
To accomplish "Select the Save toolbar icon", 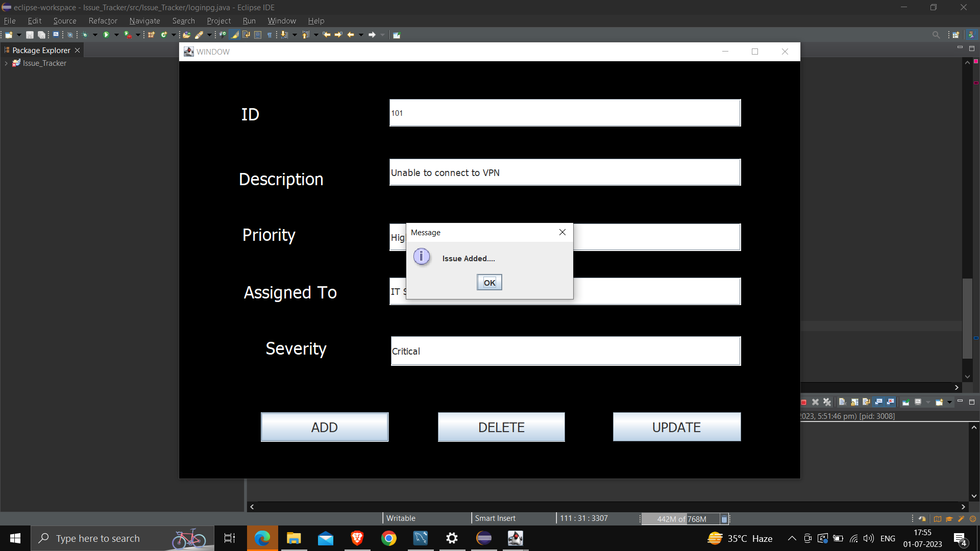I will click(30, 35).
